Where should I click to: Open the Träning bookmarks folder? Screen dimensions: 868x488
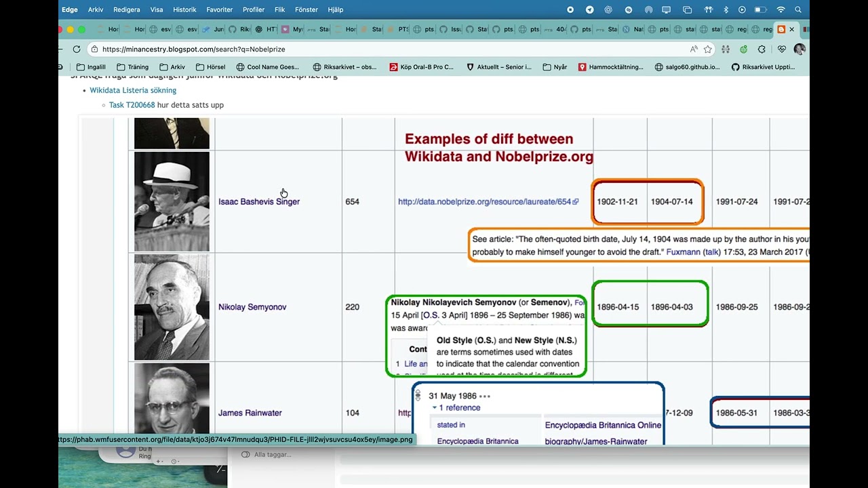[132, 67]
